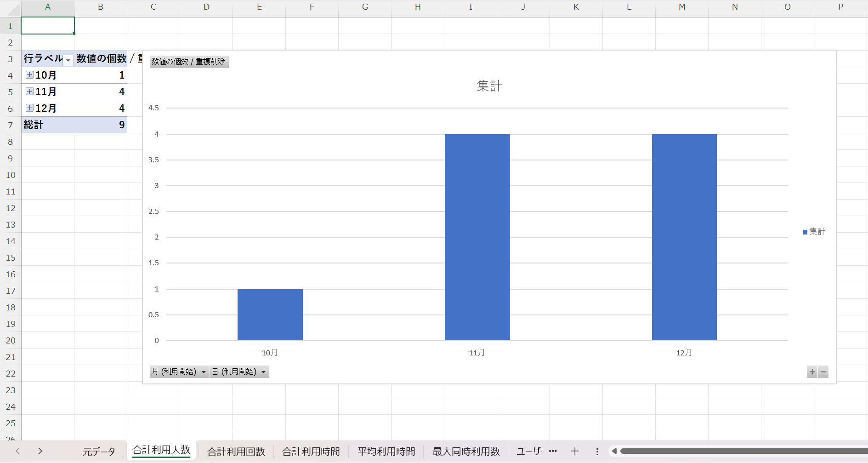Expand the 11月 row group
The height and width of the screenshot is (463, 868).
[x=29, y=91]
